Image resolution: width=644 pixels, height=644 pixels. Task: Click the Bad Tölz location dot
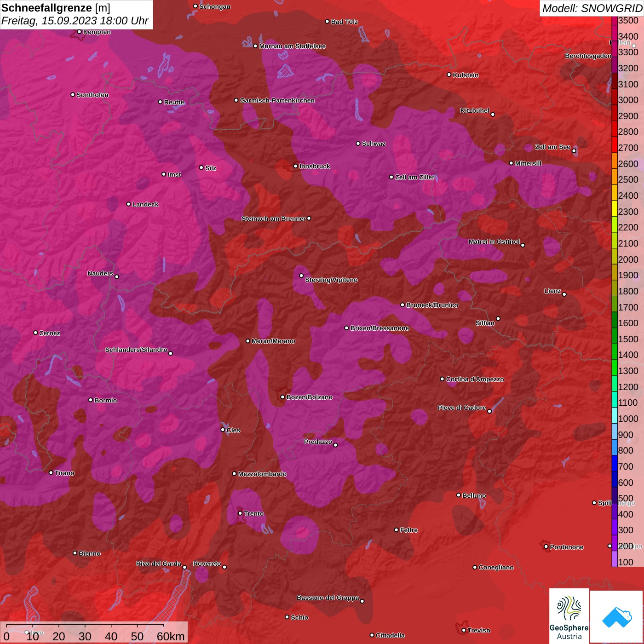coord(328,22)
